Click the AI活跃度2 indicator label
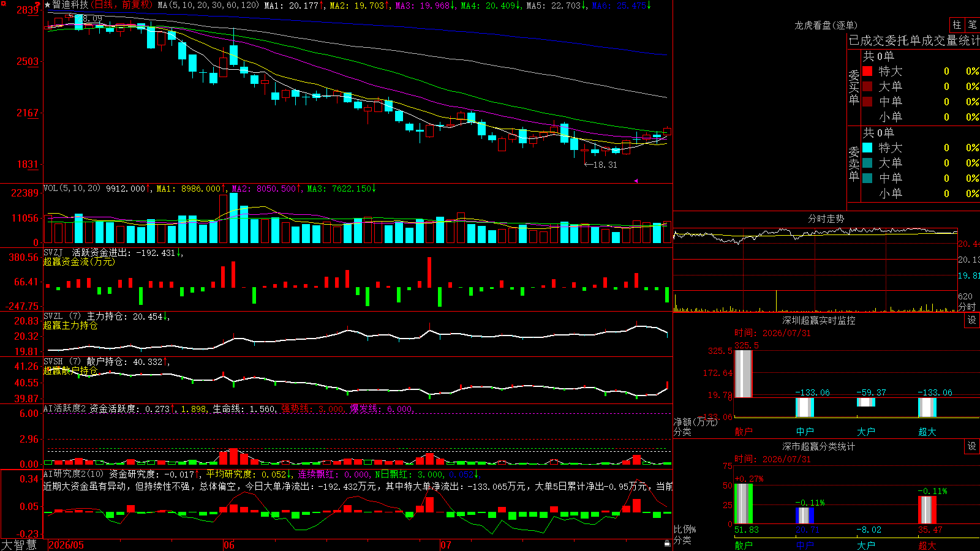Viewport: 980px width, 551px height. pos(64,408)
